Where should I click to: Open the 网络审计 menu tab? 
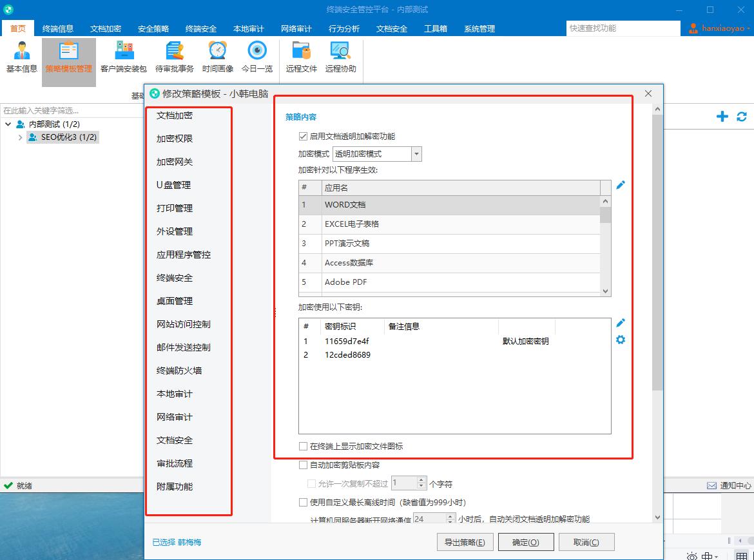[296, 28]
